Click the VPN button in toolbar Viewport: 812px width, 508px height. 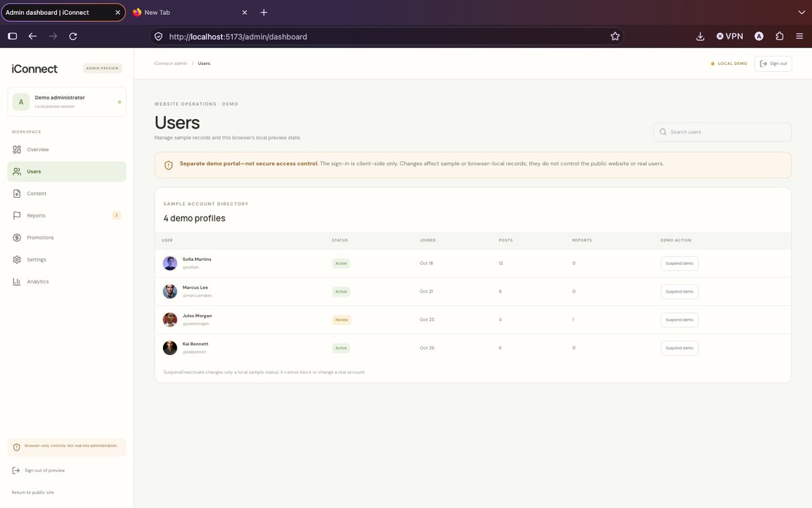coord(730,37)
